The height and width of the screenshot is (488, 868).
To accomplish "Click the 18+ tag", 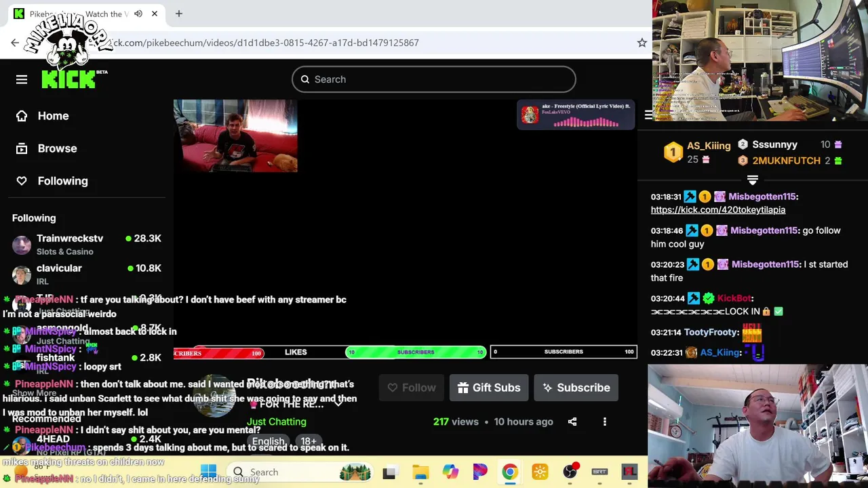I will [x=309, y=441].
